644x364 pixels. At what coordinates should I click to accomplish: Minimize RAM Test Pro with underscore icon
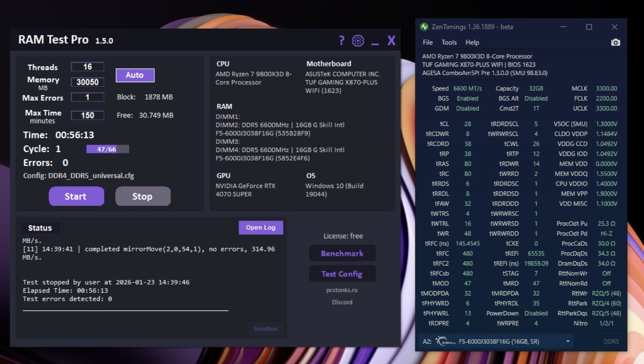[x=375, y=44]
